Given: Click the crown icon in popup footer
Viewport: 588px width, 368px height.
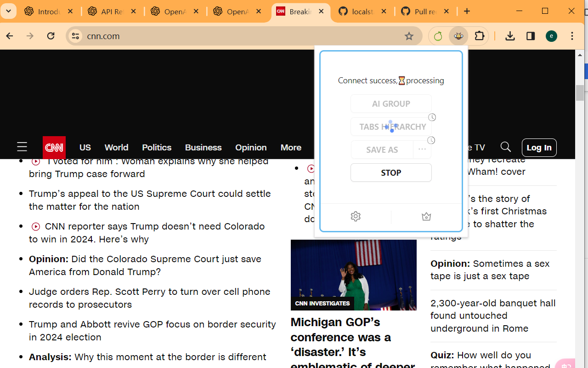Looking at the screenshot, I should pos(426,216).
